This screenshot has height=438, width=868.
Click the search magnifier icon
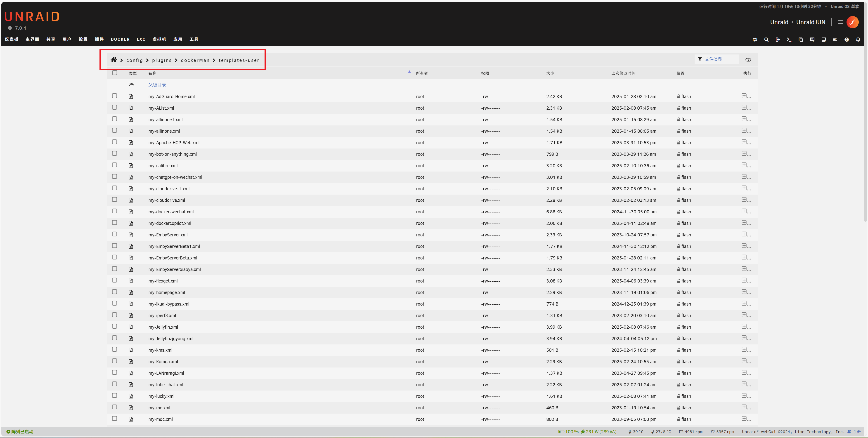point(766,40)
